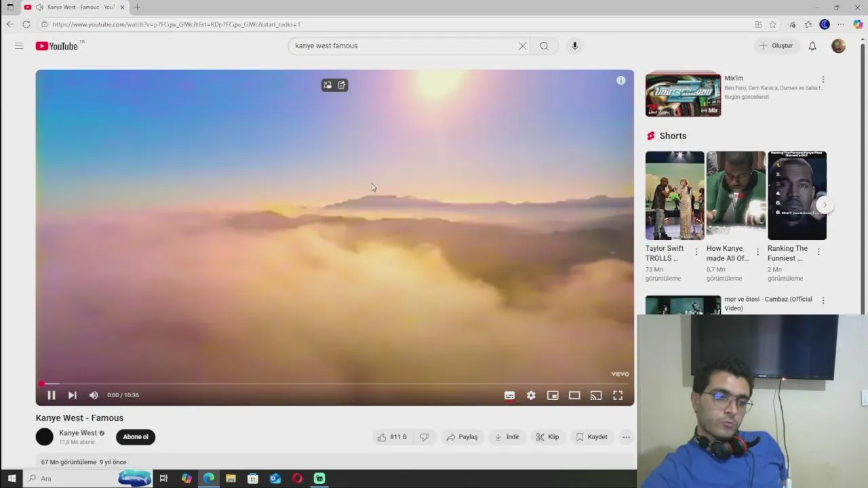Viewport: 868px width, 488px height.
Task: Seek on the video progress bar
Action: pyautogui.click(x=335, y=384)
